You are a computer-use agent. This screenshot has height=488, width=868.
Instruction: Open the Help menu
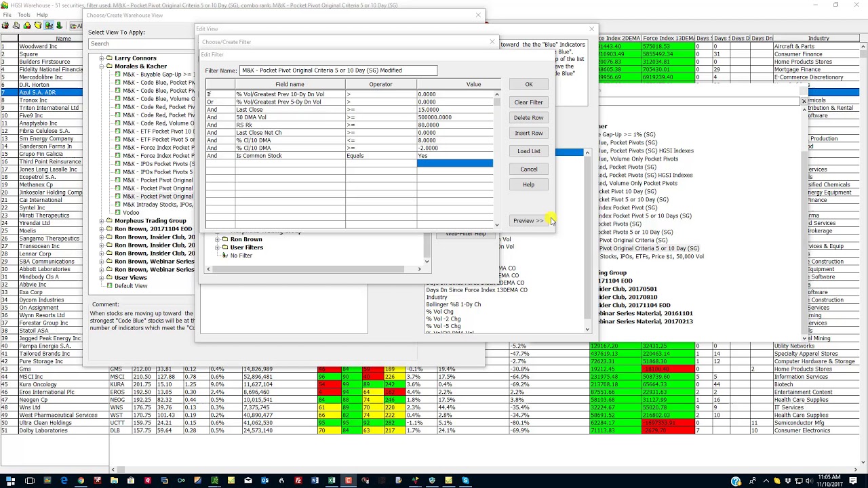42,15
